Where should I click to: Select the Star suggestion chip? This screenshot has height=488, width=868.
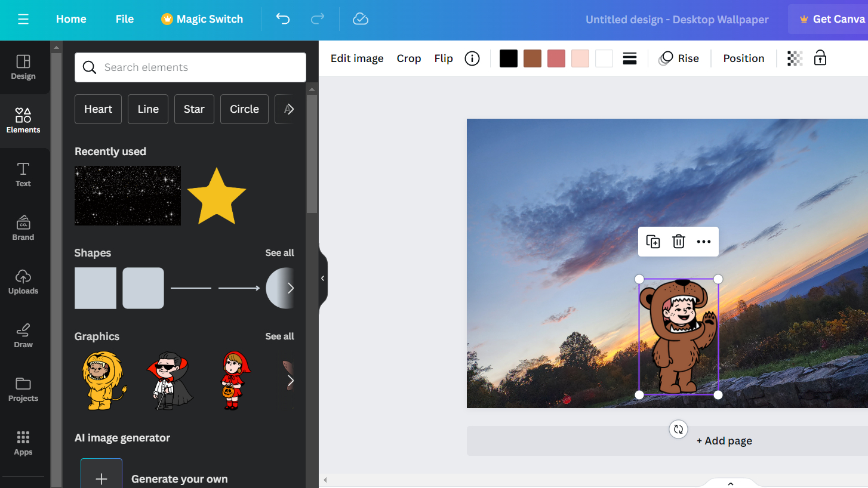point(194,109)
